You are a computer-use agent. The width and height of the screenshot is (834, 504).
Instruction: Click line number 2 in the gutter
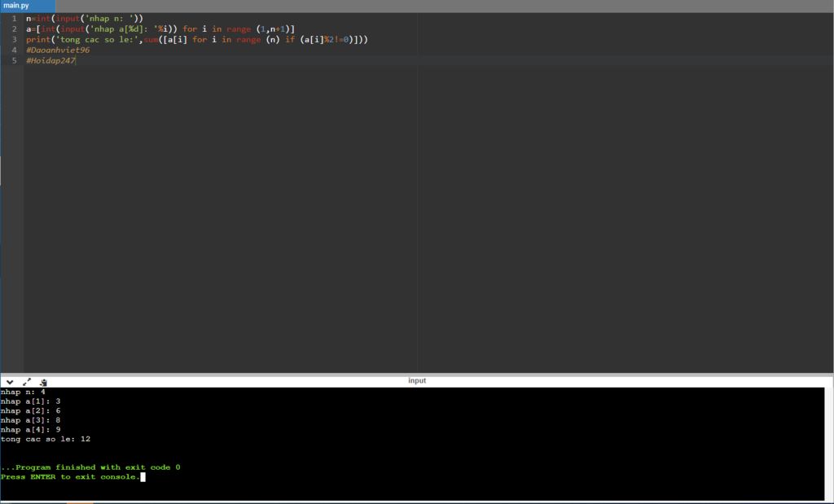15,29
